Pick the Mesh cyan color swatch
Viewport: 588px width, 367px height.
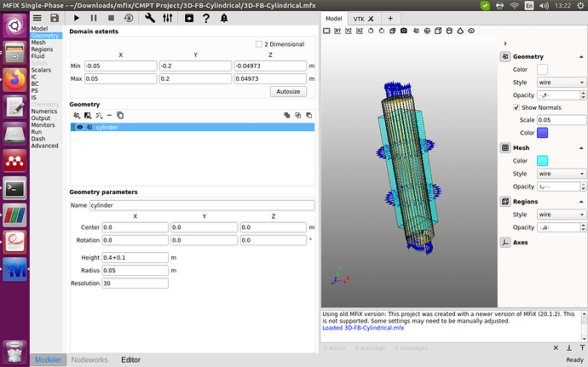tap(542, 161)
